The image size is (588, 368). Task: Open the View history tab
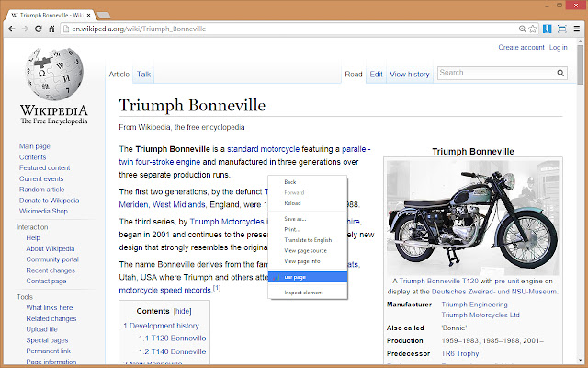coord(410,74)
